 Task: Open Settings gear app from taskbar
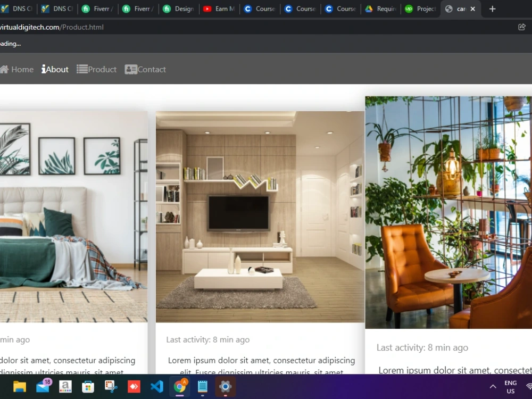[x=225, y=386]
